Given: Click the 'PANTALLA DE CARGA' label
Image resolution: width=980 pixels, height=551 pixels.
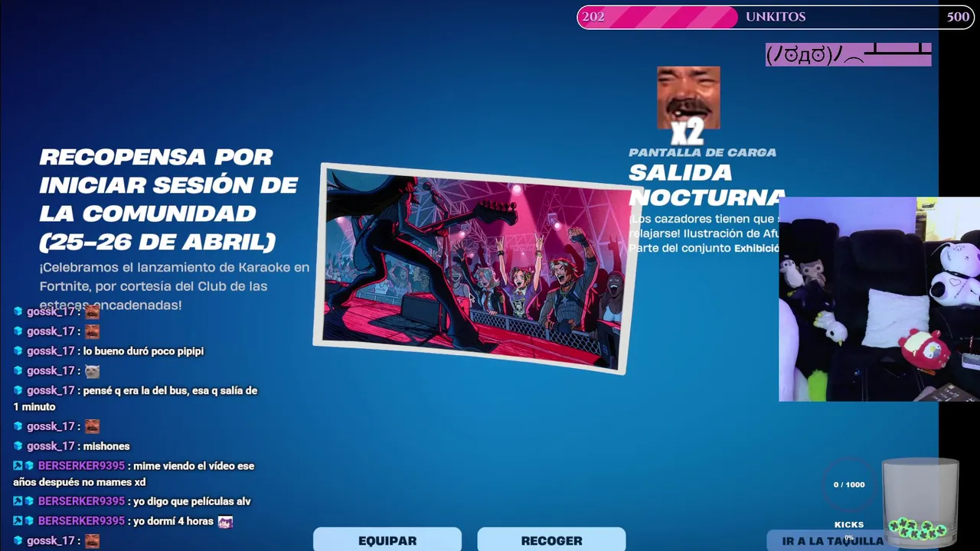Looking at the screenshot, I should (702, 152).
